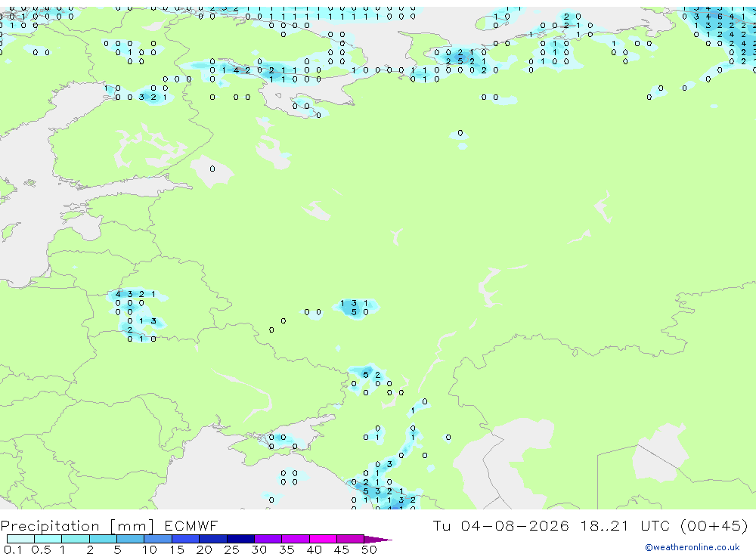756x554 pixels.
Task: Pick the 30 to 35 mm legend swatch
Action: (268, 539)
